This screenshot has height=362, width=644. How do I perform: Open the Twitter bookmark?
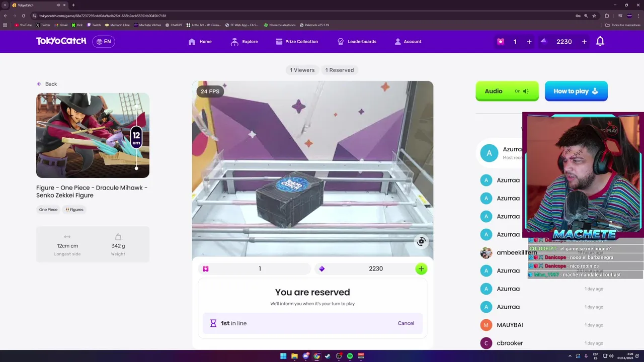tap(43, 25)
